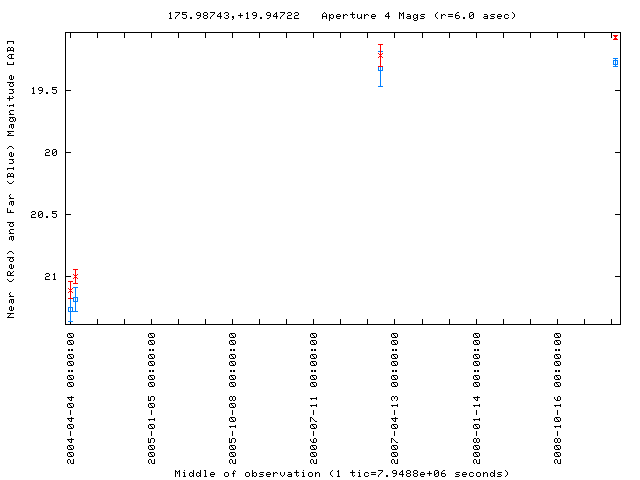Select the lowest blue square point in 2004
The height and width of the screenshot is (480, 640).
pos(71,309)
